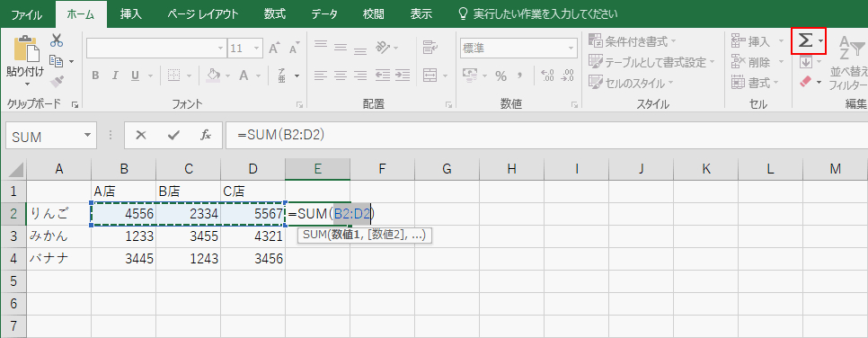Click the Borders icon
Screen dimensions: 868x338
click(173, 76)
